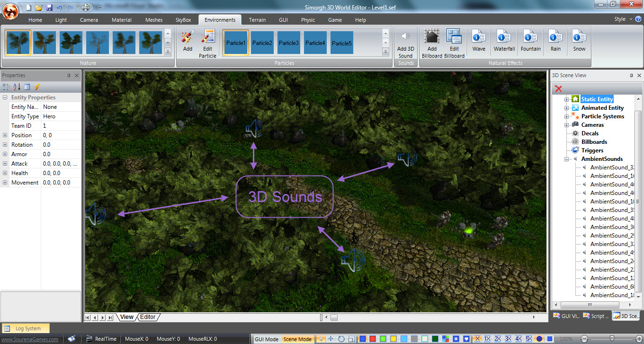Viewport: 644px width, 344px height.
Task: Click the red X delete icon in 3D Scene View
Action: 558,88
